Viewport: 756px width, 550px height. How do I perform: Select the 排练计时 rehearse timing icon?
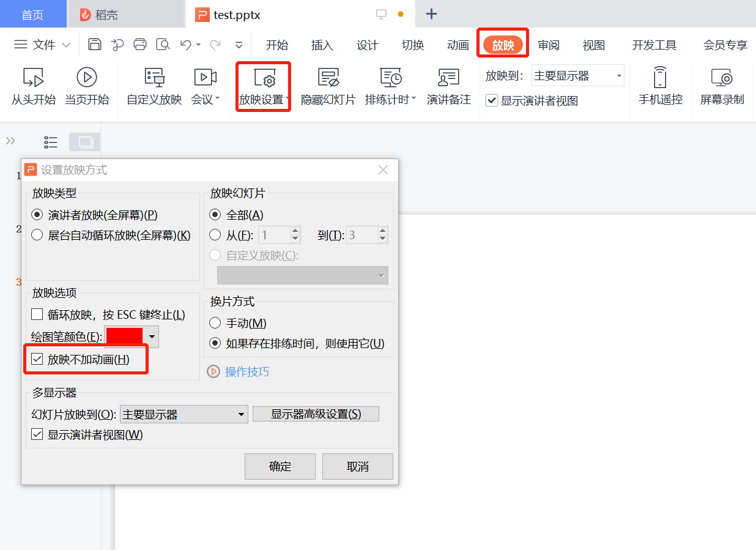click(x=388, y=86)
